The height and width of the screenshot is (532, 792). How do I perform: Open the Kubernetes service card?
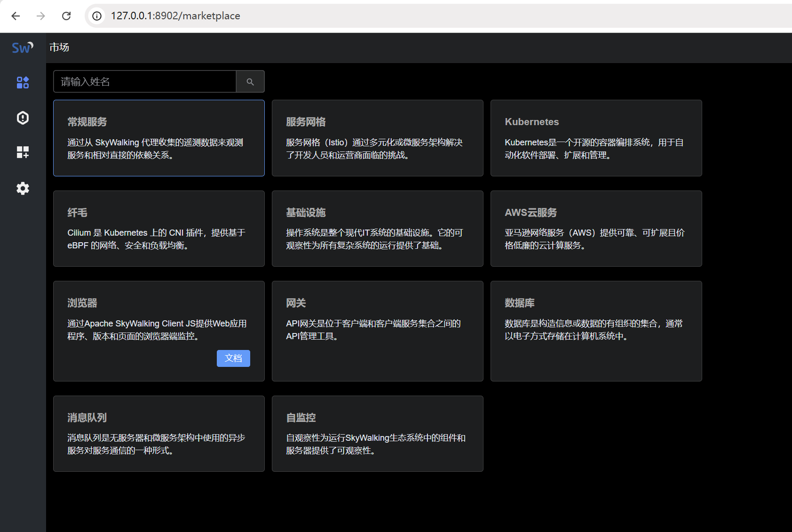click(x=595, y=138)
